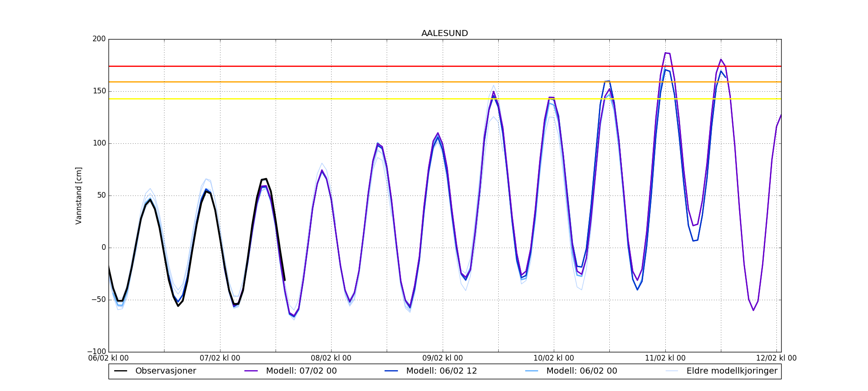Click the light blue Modell 06/02 00 line sample
Image resolution: width=868 pixels, height=391 pixels.
click(532, 371)
